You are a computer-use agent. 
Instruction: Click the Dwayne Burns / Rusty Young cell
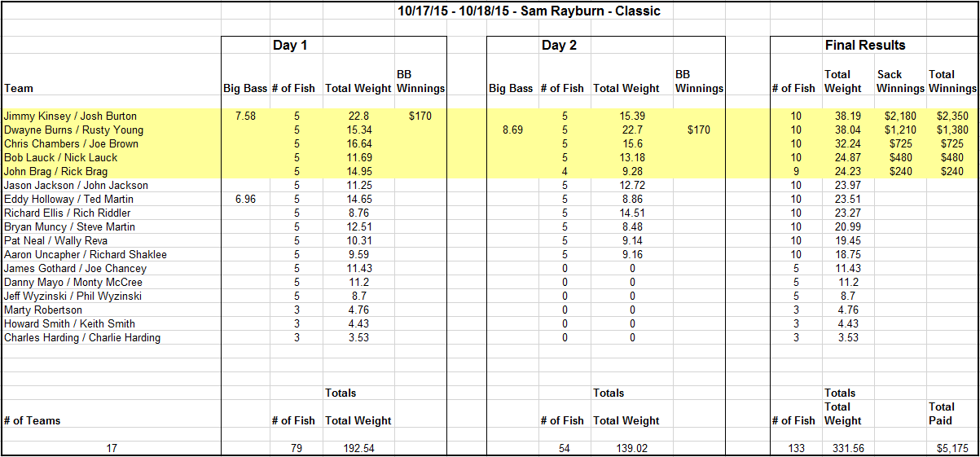pos(111,130)
